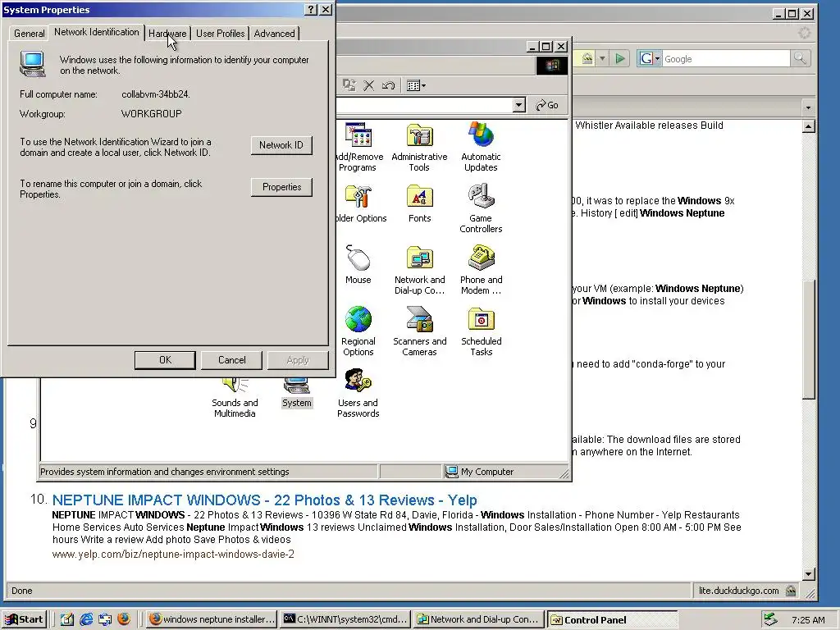Open Game Controllers icon
The width and height of the screenshot is (840, 630).
[481, 208]
